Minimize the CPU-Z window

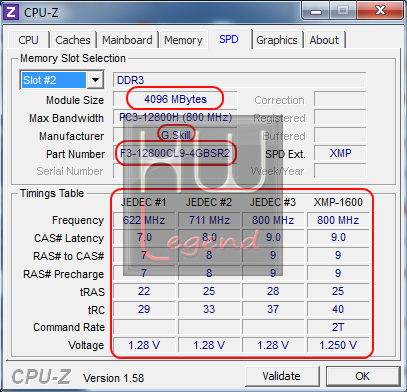tap(316, 11)
